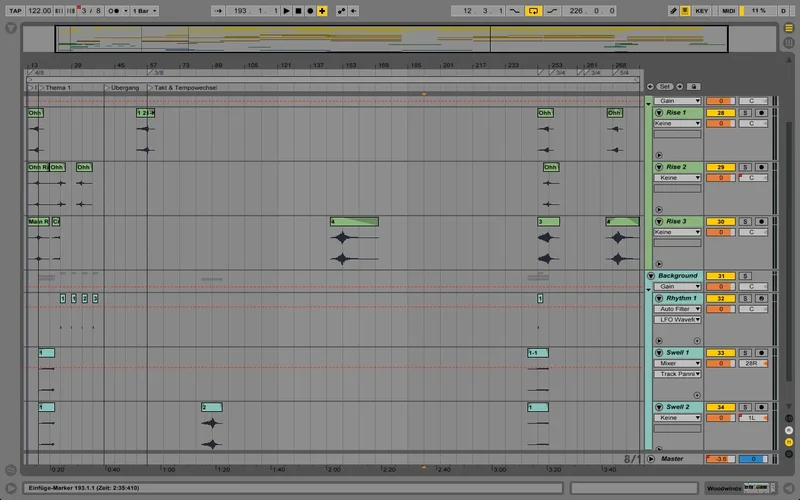The height and width of the screenshot is (500, 800).
Task: Arm the Rise 2 track for recording
Action: [761, 167]
